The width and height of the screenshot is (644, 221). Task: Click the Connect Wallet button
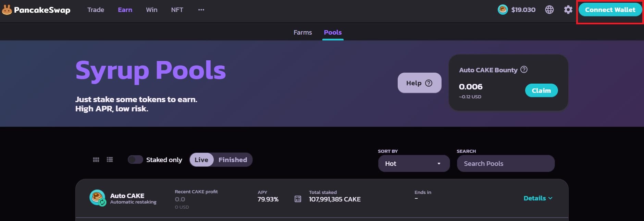click(610, 10)
